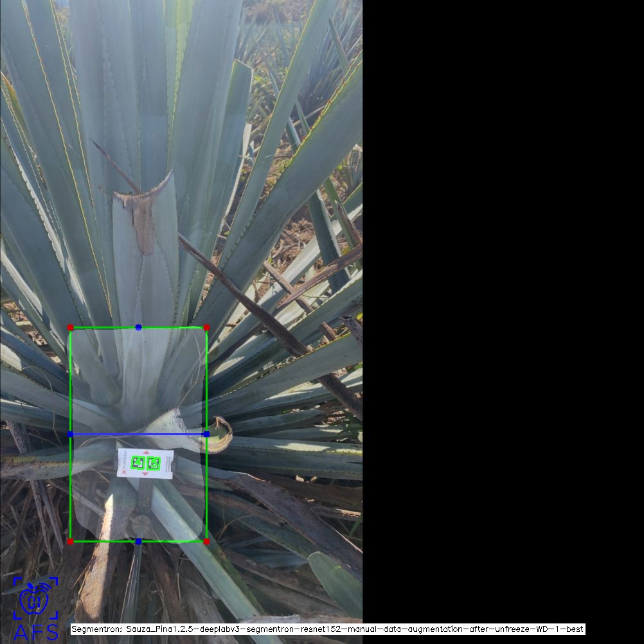Grab the top-right red corner handle of the green box
The image size is (644, 644).
(x=206, y=327)
